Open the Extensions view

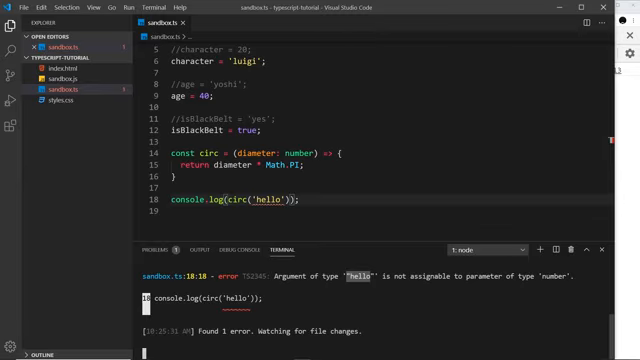tap(10, 126)
